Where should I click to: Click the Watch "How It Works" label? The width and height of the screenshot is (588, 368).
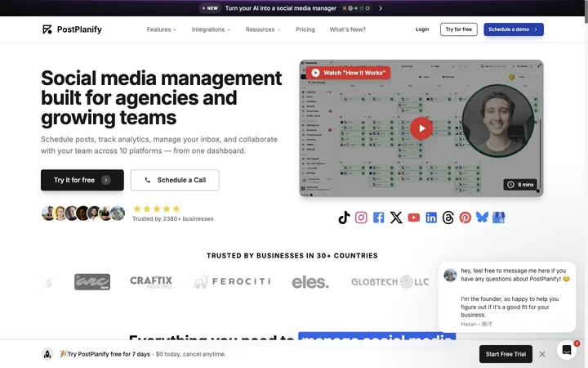pos(348,73)
